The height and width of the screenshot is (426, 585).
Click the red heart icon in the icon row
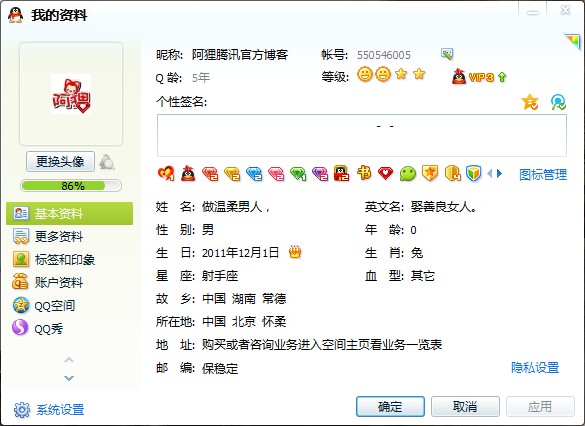(x=385, y=173)
